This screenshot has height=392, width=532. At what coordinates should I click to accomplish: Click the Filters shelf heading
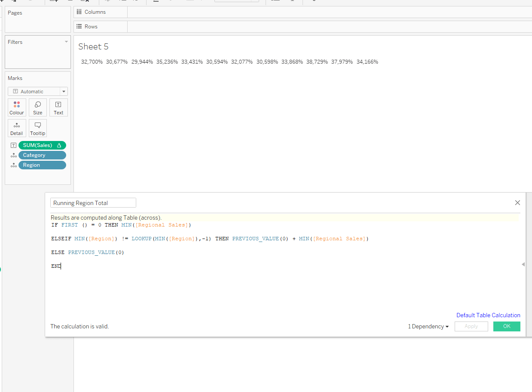point(15,42)
